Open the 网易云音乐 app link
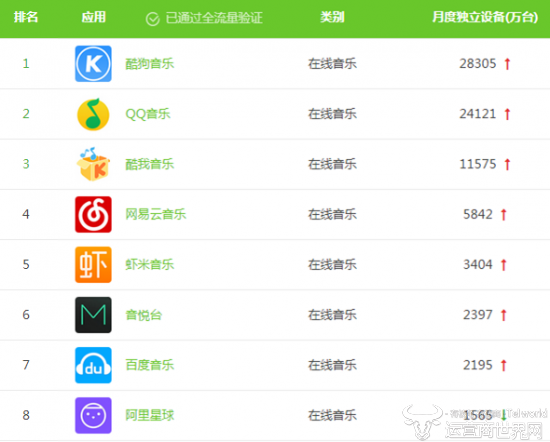The height and width of the screenshot is (442, 550). pos(156,214)
